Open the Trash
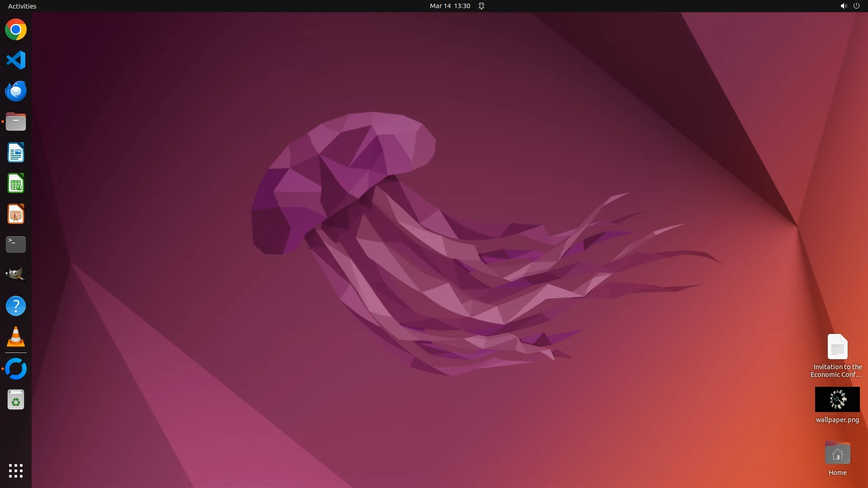 [16, 400]
